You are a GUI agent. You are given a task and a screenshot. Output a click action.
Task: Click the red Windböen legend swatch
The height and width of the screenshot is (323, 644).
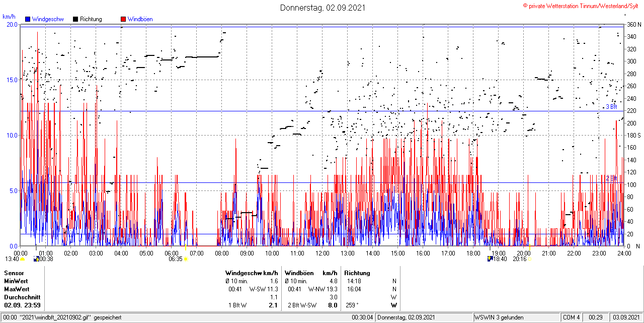[x=123, y=19]
